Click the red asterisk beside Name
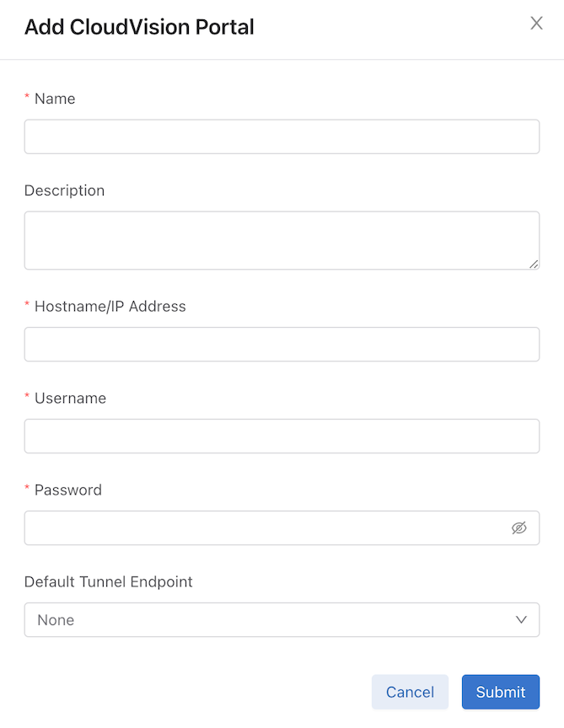Viewport: 564px width, 728px height. pyautogui.click(x=27, y=97)
